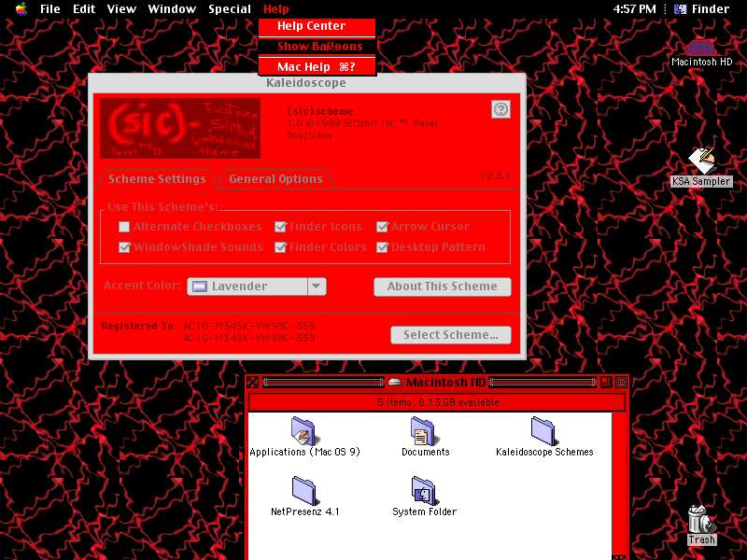Close the Macintosh HD window

tap(252, 383)
